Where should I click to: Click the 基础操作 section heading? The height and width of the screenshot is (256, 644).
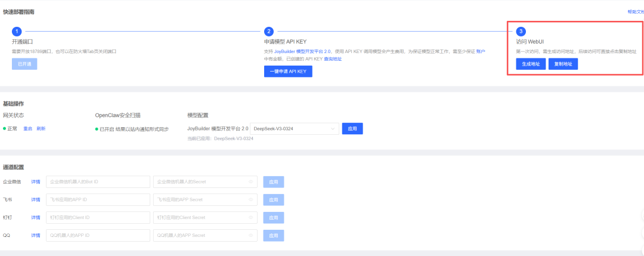click(x=13, y=104)
